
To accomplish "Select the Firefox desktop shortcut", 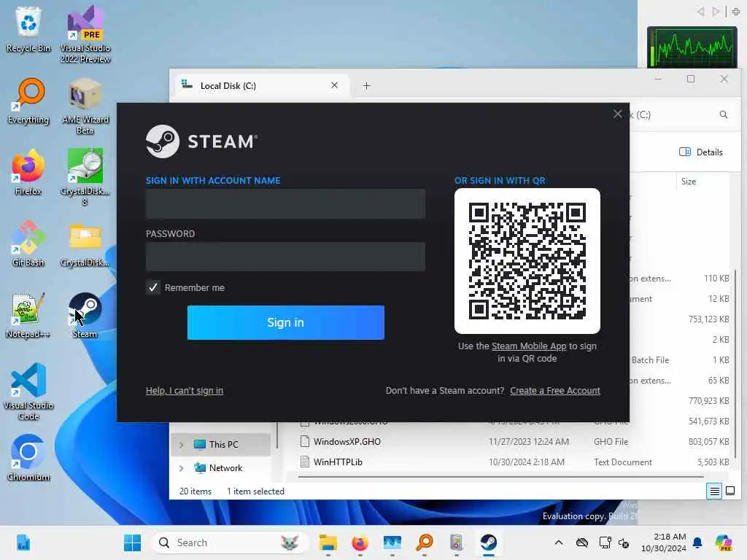I will click(28, 172).
